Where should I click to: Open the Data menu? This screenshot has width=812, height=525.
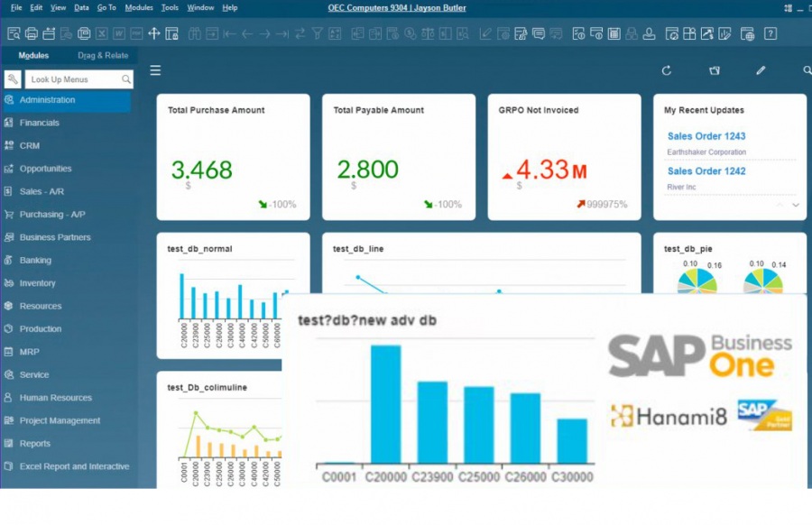click(x=81, y=8)
